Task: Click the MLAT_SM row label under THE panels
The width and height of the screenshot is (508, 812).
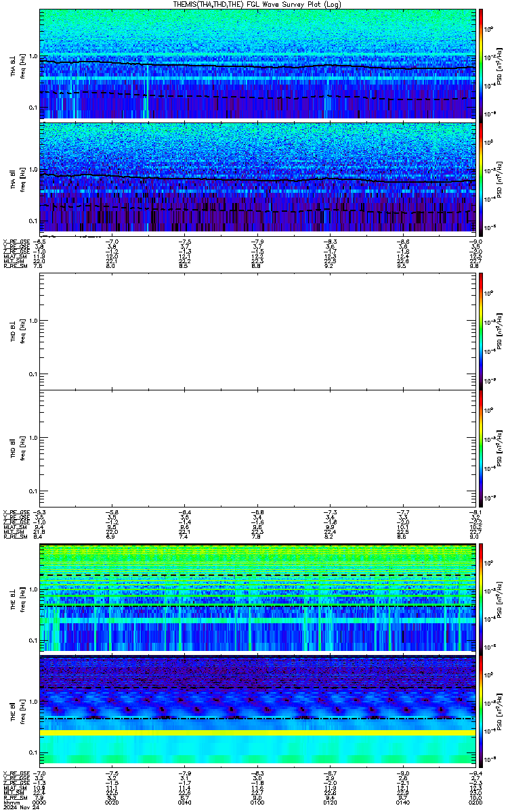Action: click(x=14, y=789)
